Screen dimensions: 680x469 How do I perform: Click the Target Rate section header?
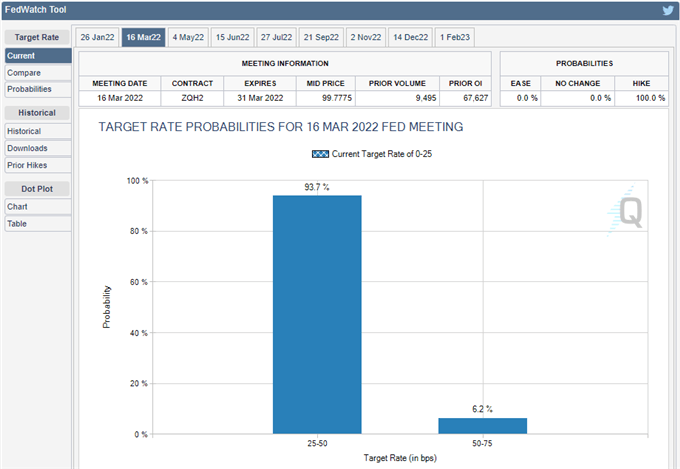(x=37, y=37)
